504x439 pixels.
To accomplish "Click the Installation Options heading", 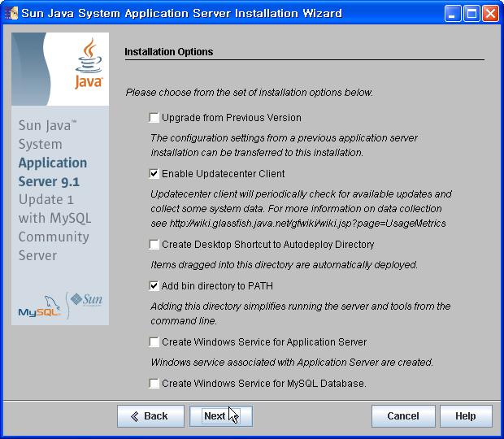I will pos(169,52).
